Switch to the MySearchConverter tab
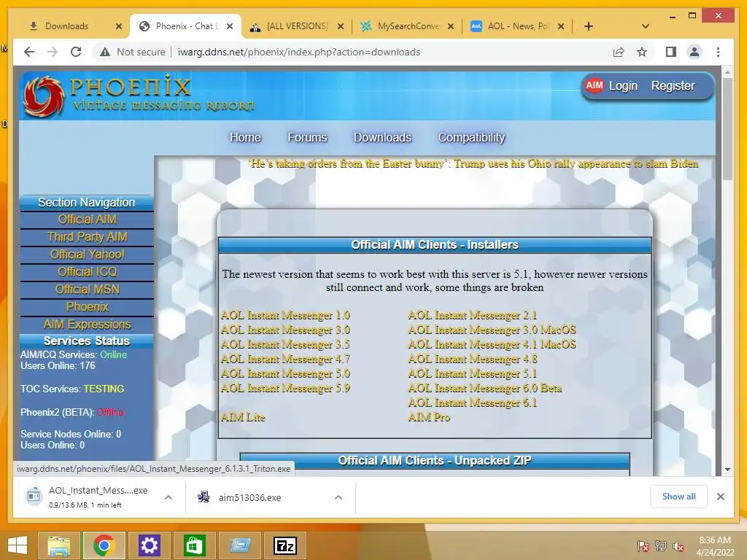Image resolution: width=747 pixels, height=560 pixels. 409,26
